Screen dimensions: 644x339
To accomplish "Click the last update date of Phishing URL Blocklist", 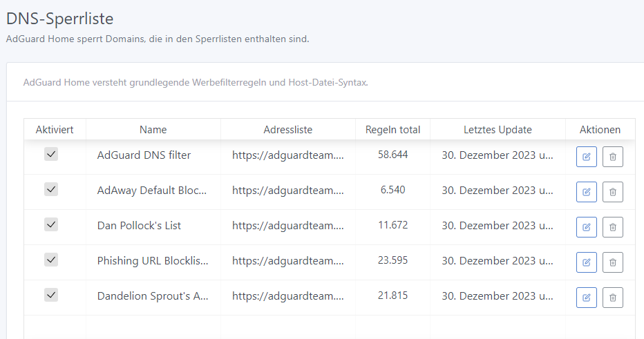I will pos(498,260).
